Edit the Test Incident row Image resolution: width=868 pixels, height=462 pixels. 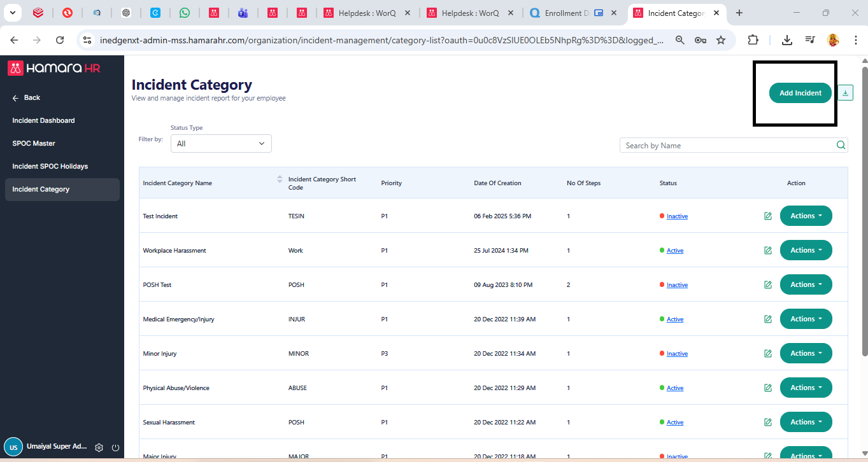[768, 216]
